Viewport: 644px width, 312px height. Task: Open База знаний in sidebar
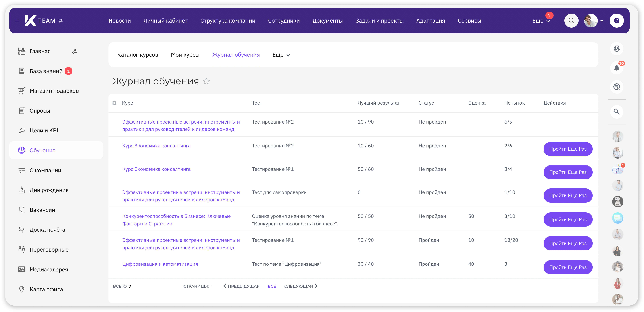coord(46,71)
